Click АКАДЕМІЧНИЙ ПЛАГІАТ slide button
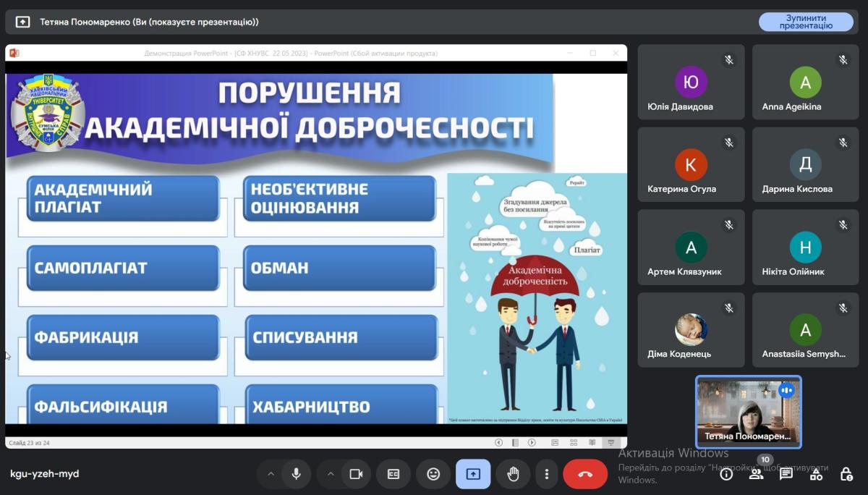The height and width of the screenshot is (495, 868). click(x=123, y=198)
